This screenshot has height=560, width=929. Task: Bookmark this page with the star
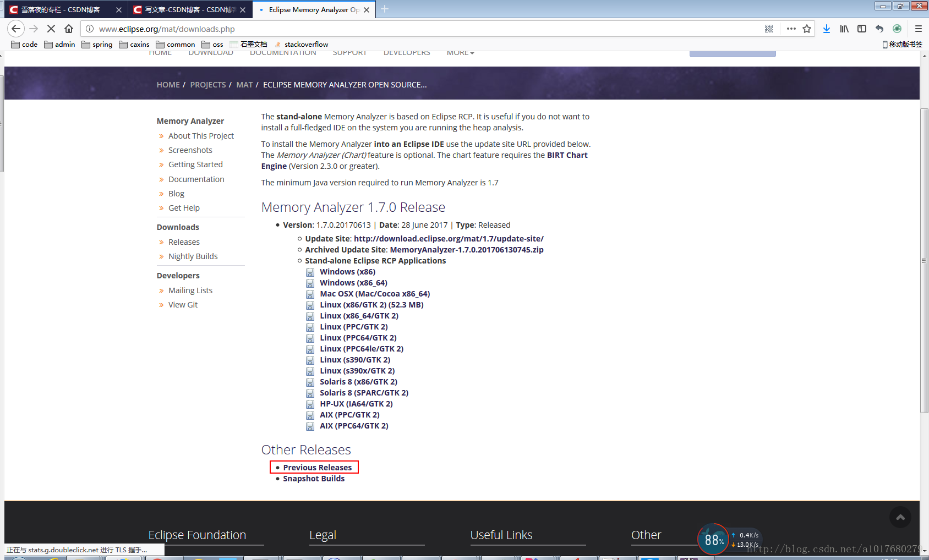(807, 29)
